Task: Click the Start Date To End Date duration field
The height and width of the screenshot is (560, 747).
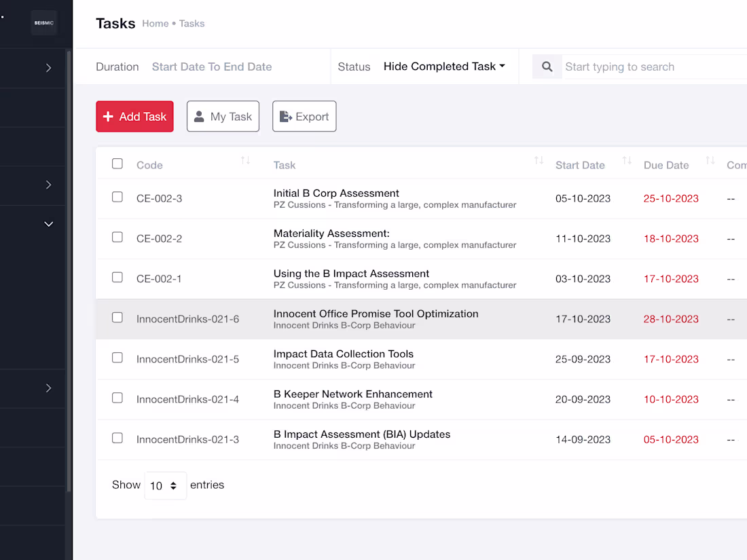Action: coord(211,67)
